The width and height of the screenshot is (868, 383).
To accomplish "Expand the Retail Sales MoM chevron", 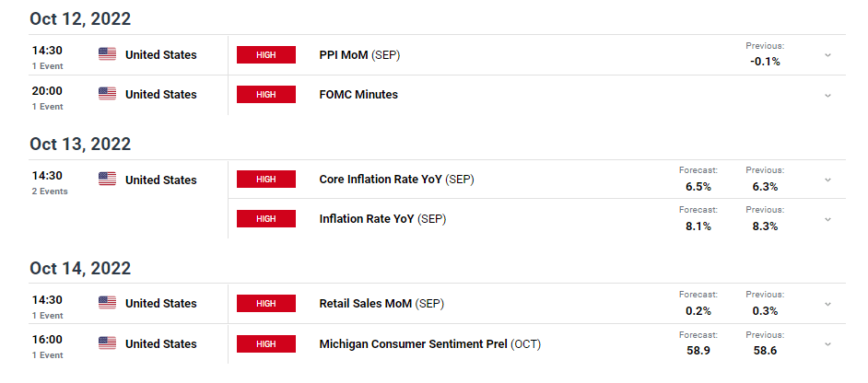I will tap(827, 304).
